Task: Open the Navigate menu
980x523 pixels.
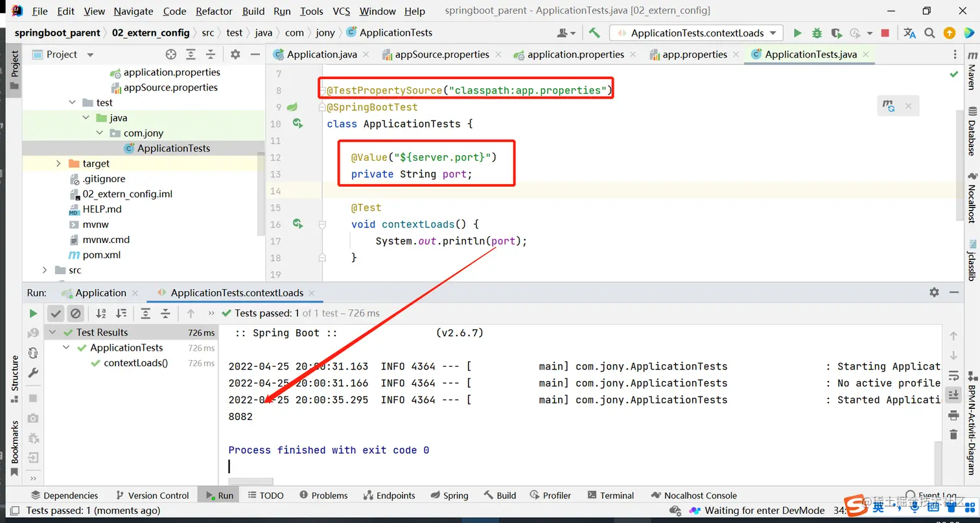Action: 134,11
